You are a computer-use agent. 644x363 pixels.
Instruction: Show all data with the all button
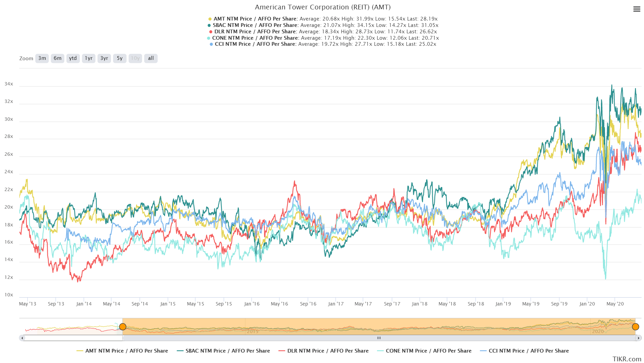tap(151, 58)
